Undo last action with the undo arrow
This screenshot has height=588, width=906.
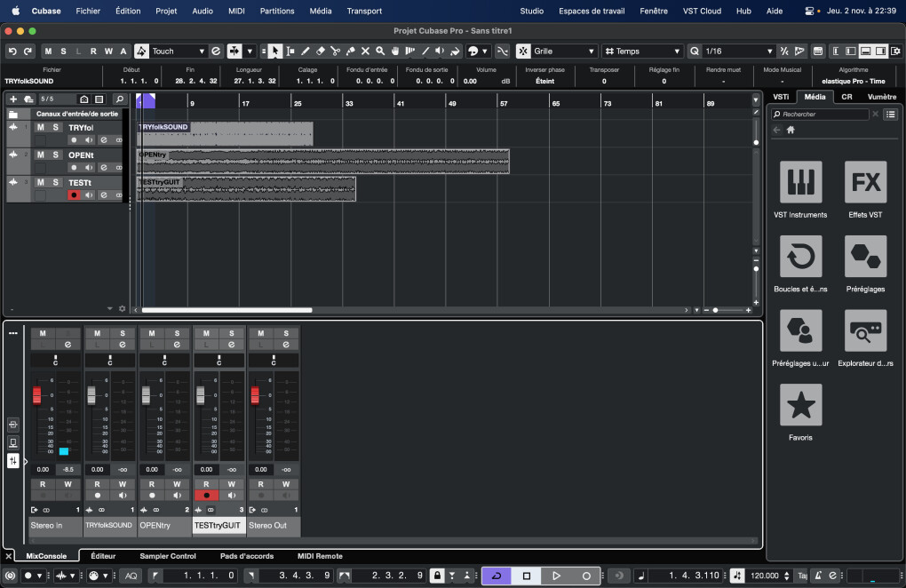[x=12, y=52]
